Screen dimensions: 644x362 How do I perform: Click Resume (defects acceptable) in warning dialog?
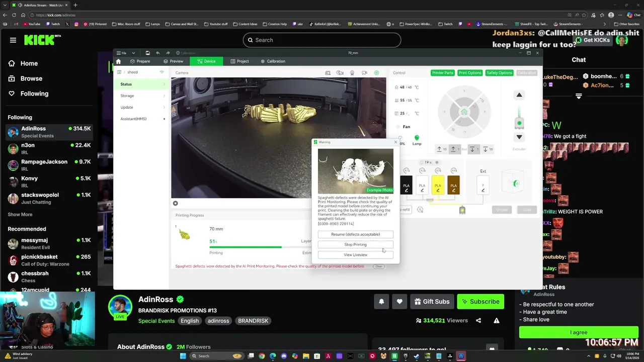355,234
